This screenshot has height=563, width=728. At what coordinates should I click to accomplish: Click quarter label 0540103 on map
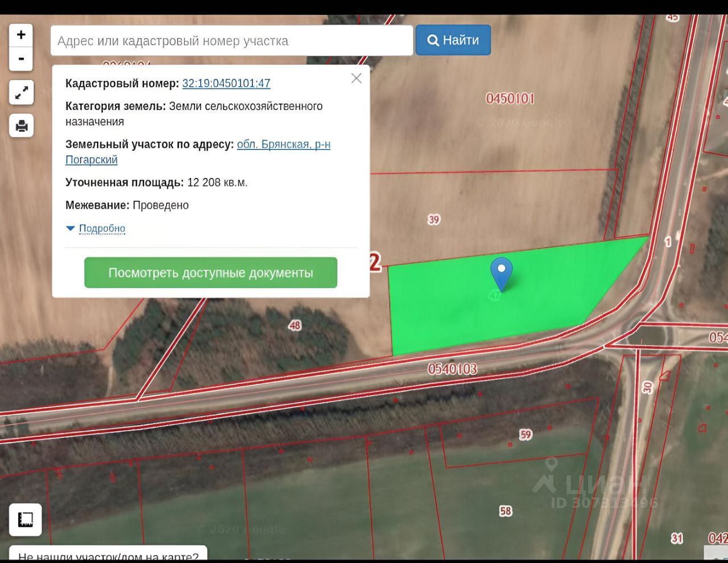pyautogui.click(x=453, y=369)
